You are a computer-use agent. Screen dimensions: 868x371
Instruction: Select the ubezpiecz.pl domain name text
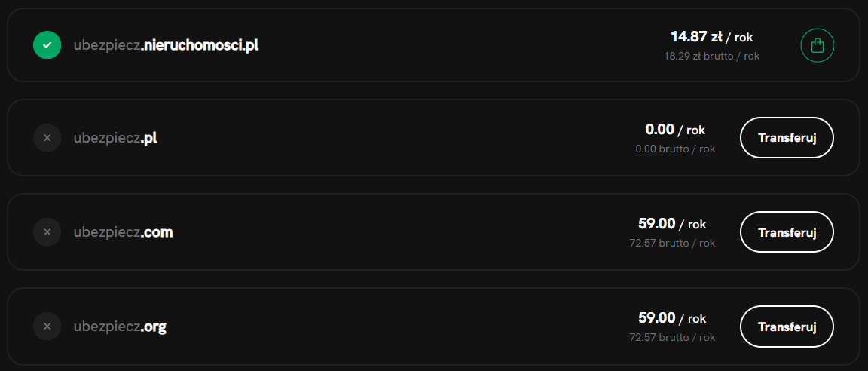tap(115, 138)
